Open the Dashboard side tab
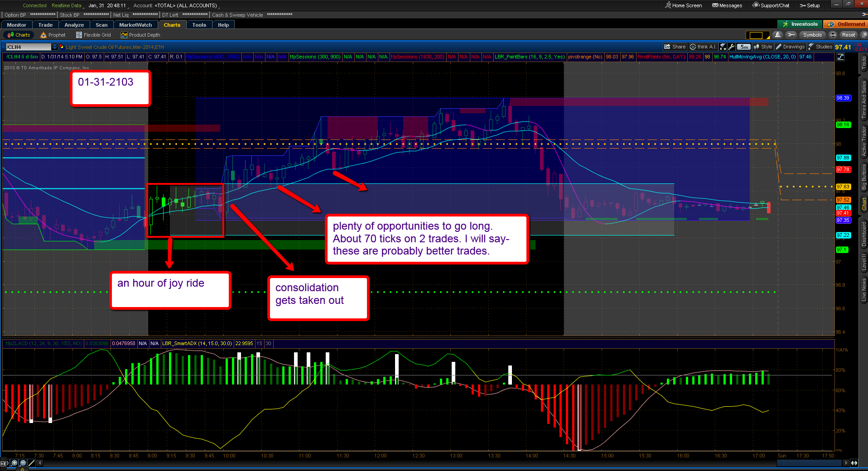 pos(863,234)
